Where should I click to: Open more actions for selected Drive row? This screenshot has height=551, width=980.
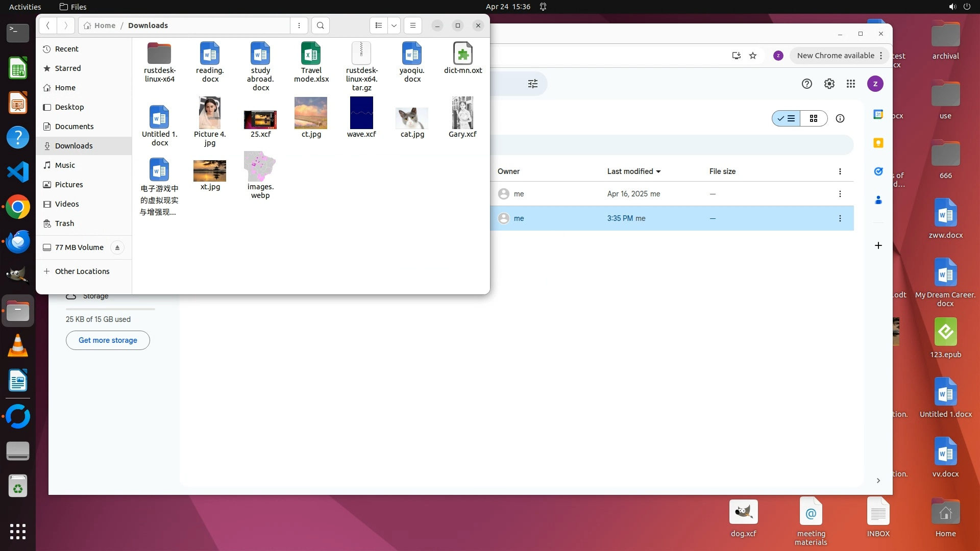click(x=840, y=218)
